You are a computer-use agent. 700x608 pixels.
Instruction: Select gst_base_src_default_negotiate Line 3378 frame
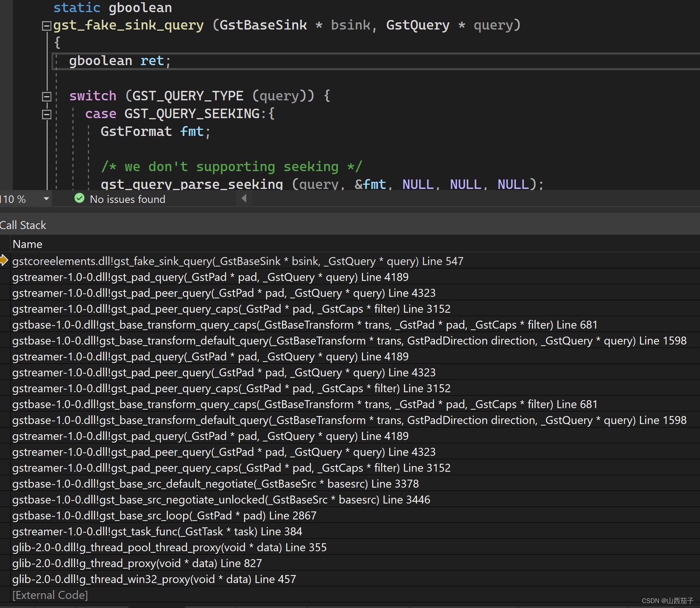(215, 484)
